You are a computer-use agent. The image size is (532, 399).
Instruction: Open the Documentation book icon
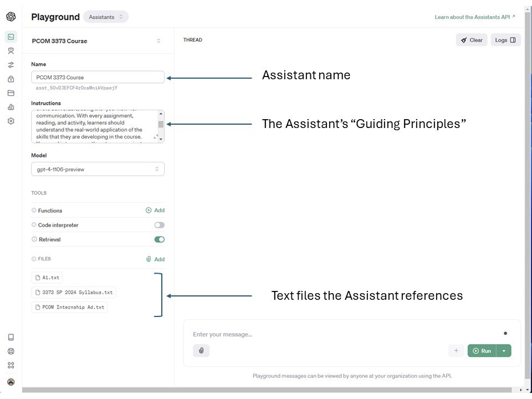[x=11, y=337]
